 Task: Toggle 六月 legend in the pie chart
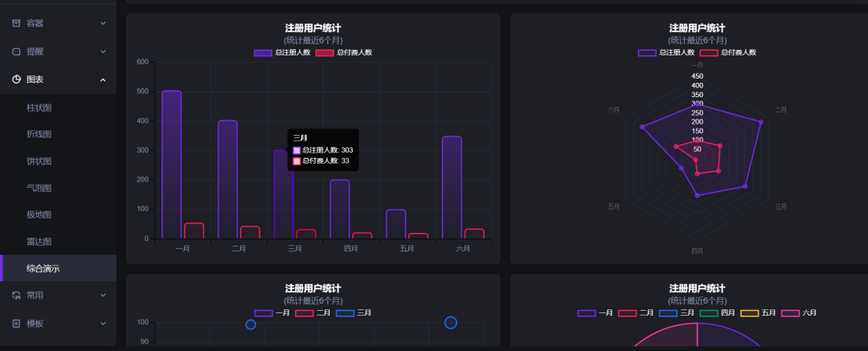800,312
